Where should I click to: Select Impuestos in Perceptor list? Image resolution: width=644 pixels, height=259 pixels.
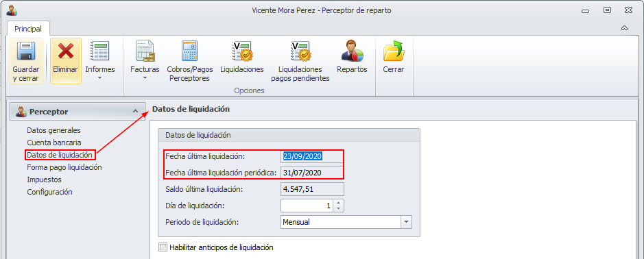[x=44, y=180]
